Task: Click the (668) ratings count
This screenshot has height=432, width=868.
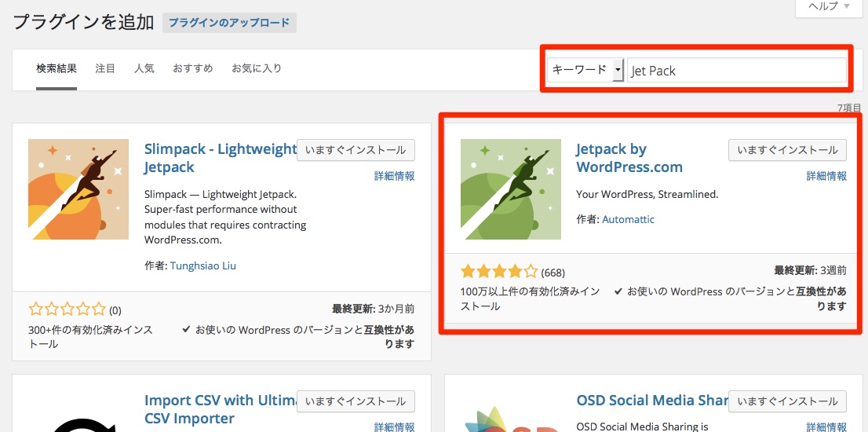Action: click(553, 273)
